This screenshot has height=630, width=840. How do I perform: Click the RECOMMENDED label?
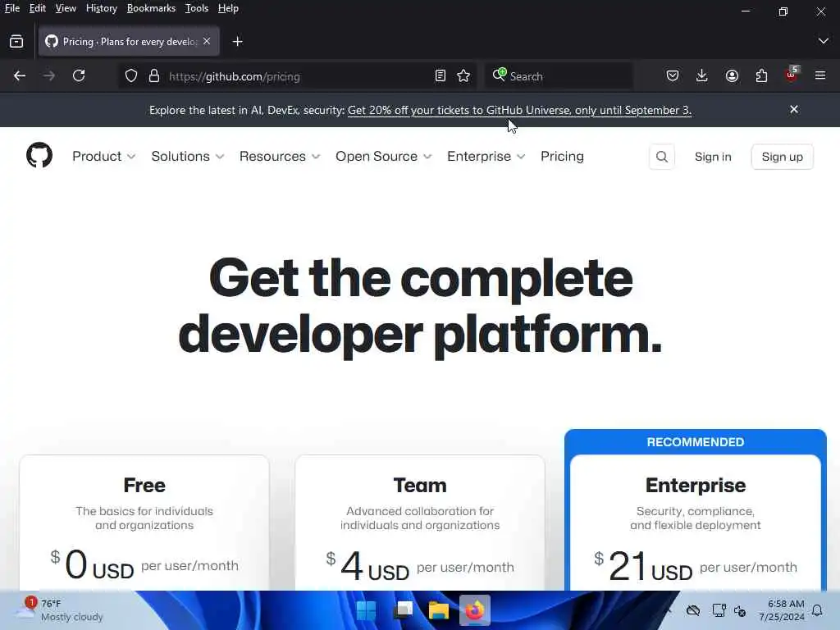point(696,442)
